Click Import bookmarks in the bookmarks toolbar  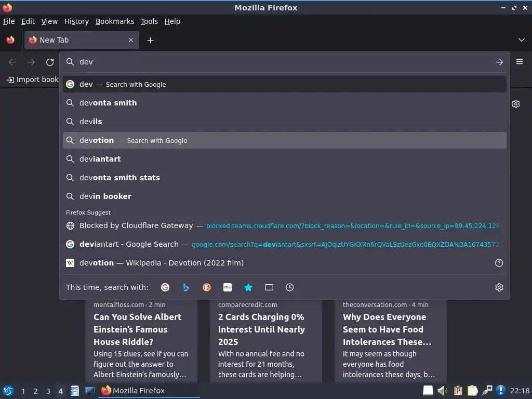pyautogui.click(x=33, y=79)
